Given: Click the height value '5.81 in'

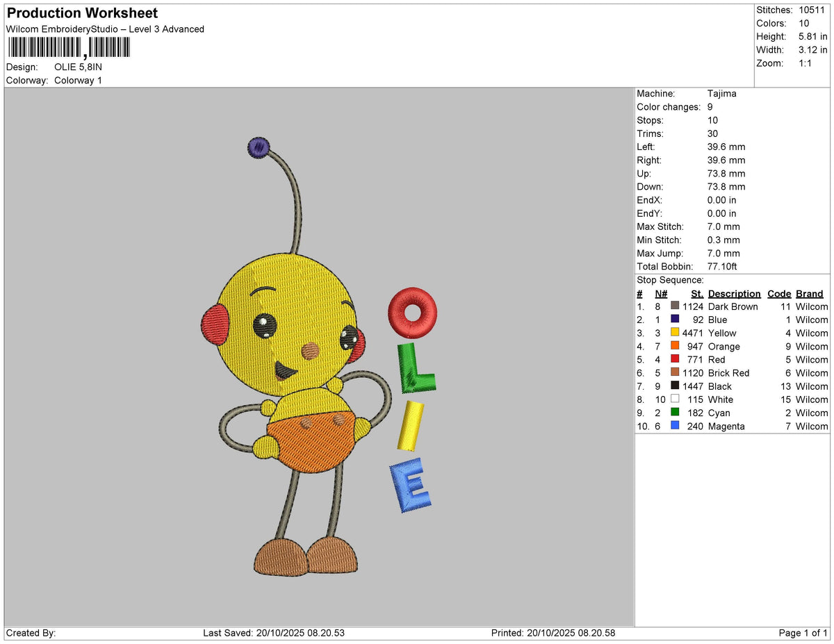Looking at the screenshot, I should (x=813, y=37).
